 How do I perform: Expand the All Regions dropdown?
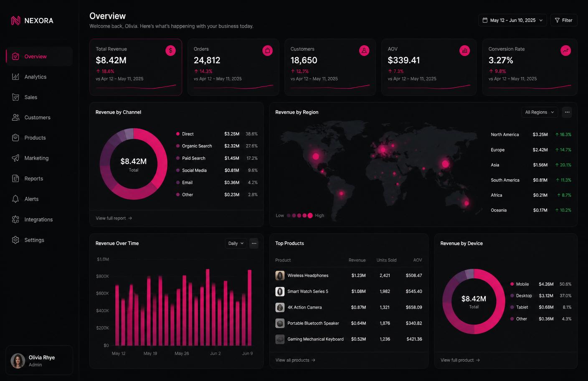pyautogui.click(x=540, y=112)
